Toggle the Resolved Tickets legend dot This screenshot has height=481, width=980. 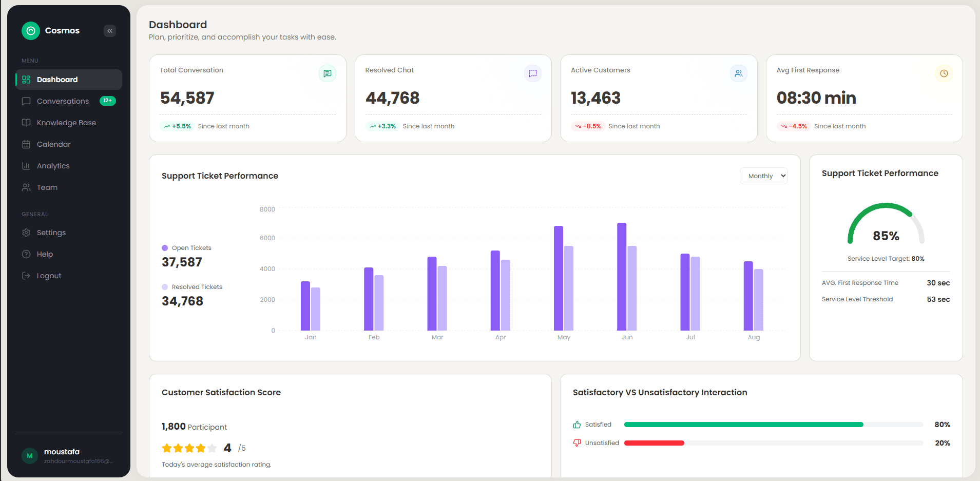click(x=165, y=287)
